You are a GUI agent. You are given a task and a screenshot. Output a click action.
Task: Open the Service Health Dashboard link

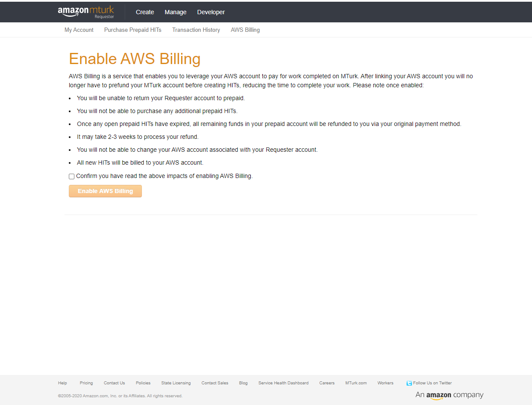tap(283, 383)
